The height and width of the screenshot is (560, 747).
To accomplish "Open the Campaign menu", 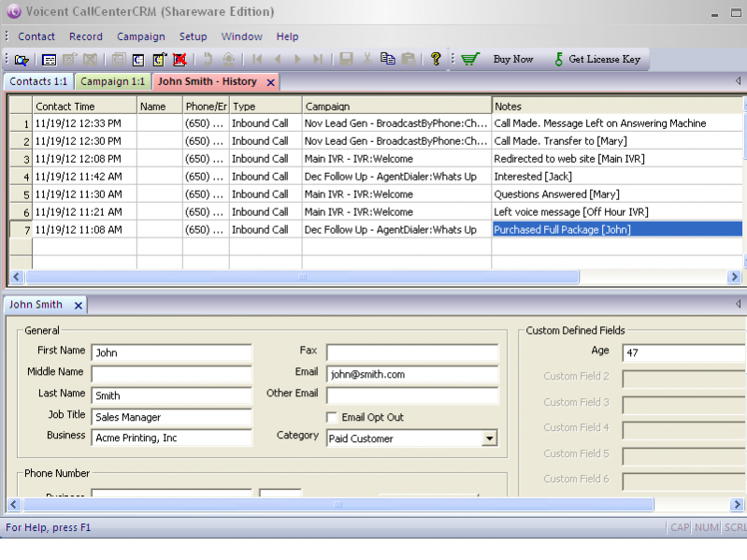I will click(140, 36).
